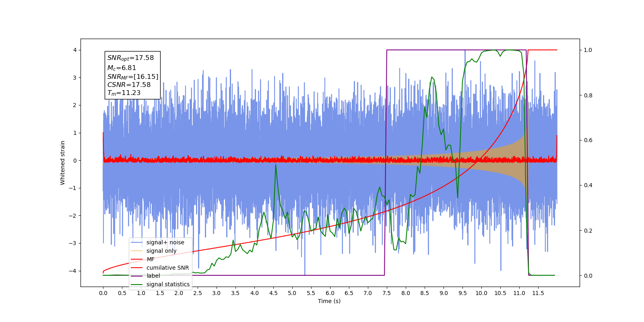The width and height of the screenshot is (644, 322).
Task: Click the x-axis tick label 7.5
Action: tap(386, 293)
